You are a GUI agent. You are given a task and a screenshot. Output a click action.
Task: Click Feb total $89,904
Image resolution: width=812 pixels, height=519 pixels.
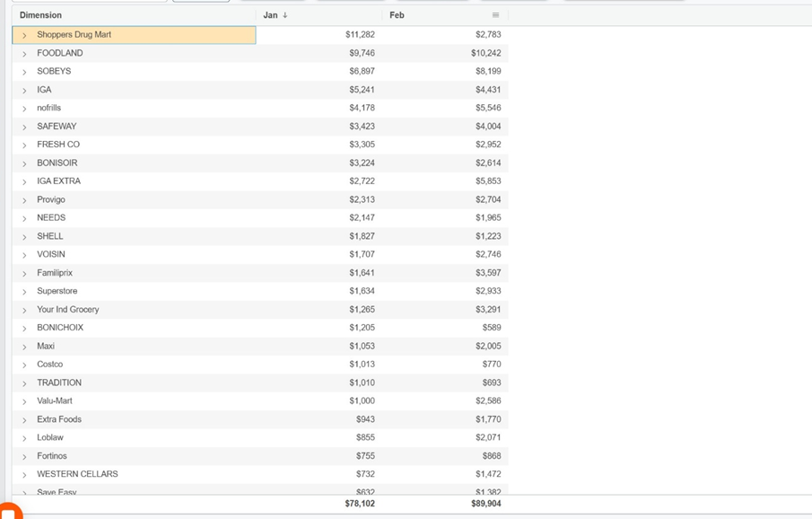[x=486, y=504]
